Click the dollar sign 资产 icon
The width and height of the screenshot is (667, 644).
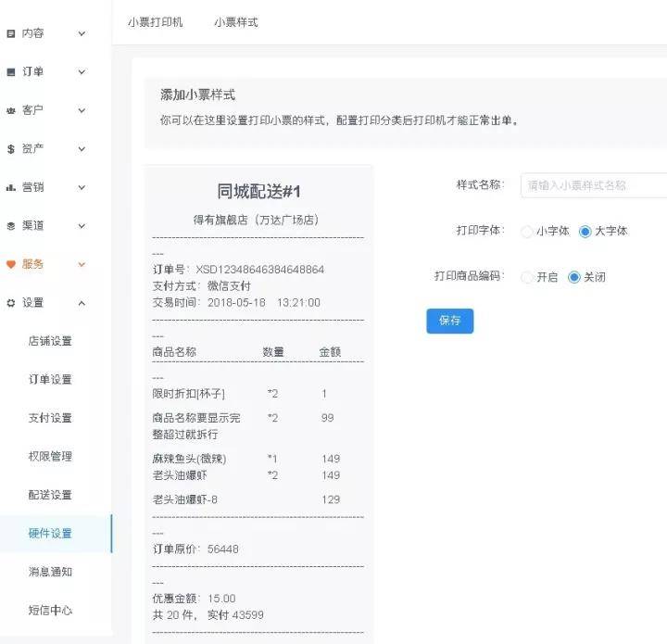coord(11,149)
